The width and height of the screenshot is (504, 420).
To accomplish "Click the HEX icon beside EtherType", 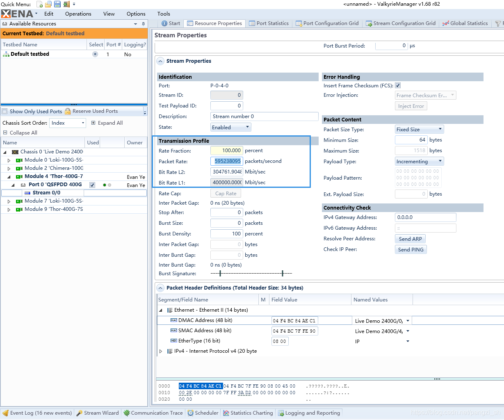I will (x=174, y=340).
